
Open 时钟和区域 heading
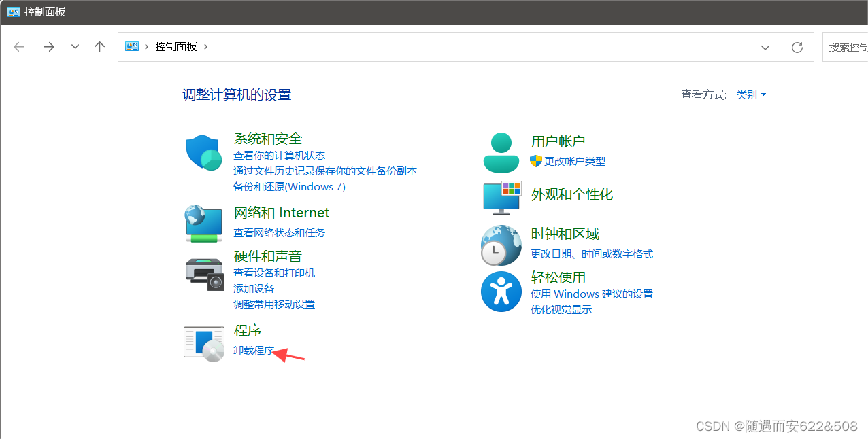pos(565,234)
